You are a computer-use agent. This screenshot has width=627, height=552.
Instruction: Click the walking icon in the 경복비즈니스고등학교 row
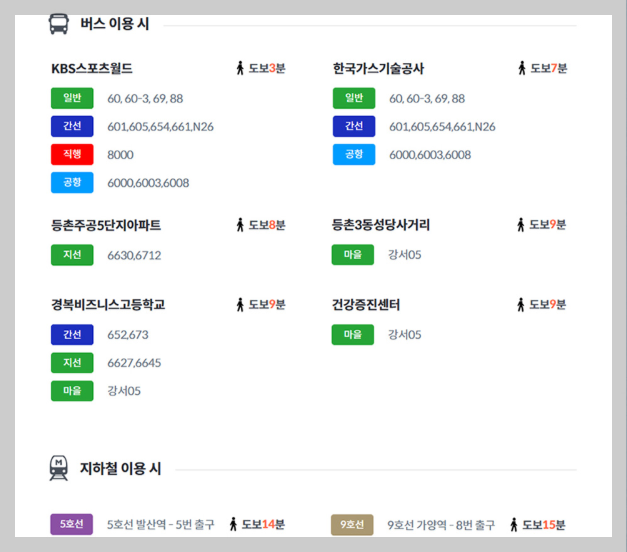[240, 305]
